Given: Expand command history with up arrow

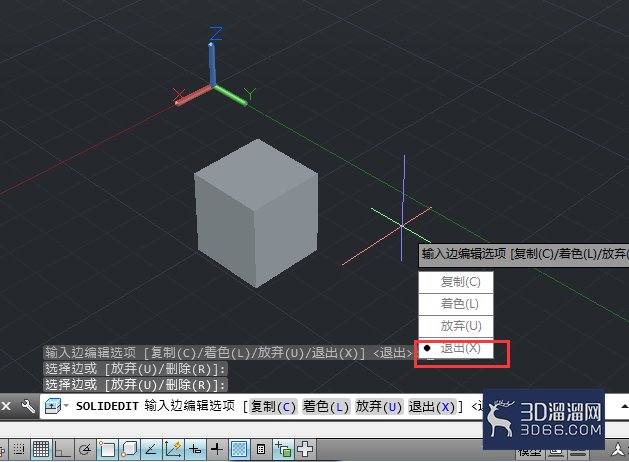Looking at the screenshot, I should point(624,406).
